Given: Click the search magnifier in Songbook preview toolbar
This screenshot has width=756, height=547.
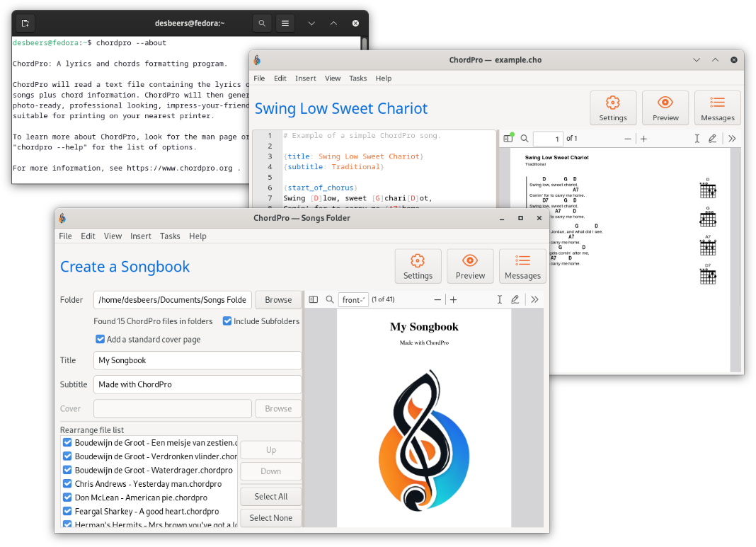Looking at the screenshot, I should coord(330,299).
